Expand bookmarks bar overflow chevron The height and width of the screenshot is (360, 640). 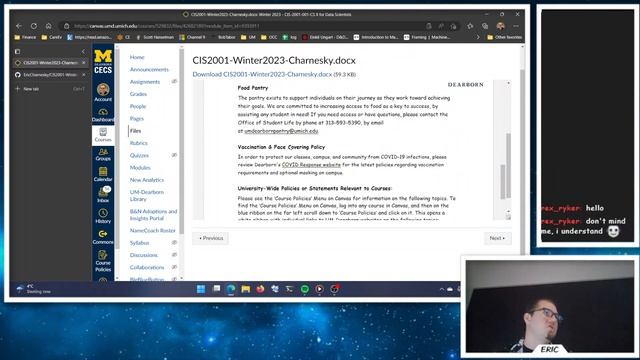[x=478, y=37]
